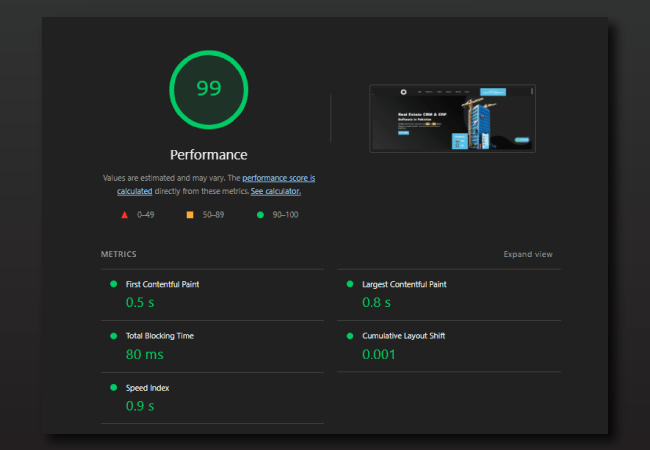Screen dimensions: 650x450
Task: Expand the First Contentful Paint metric row
Action: click(x=162, y=284)
